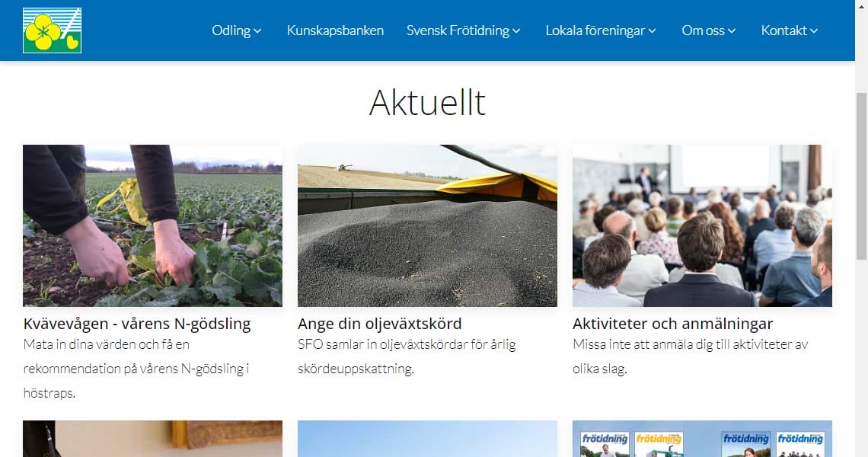Open the Om oss menu
The height and width of the screenshot is (457, 868).
[x=709, y=30]
